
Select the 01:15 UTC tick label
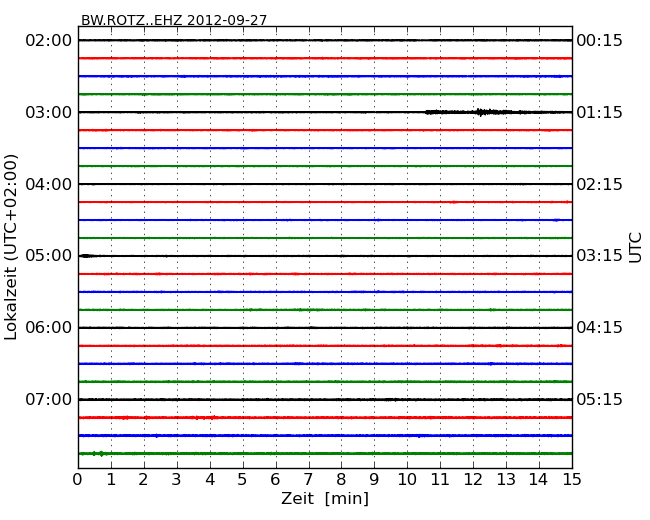599,112
